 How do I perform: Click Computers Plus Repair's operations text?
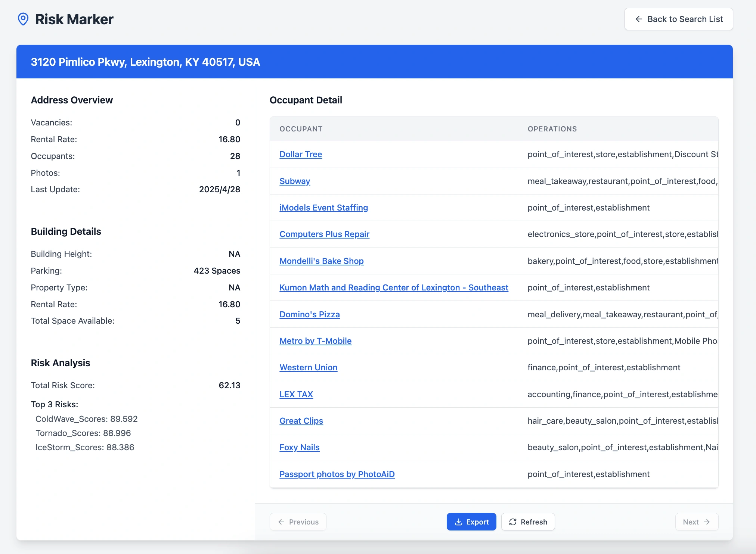(x=623, y=234)
